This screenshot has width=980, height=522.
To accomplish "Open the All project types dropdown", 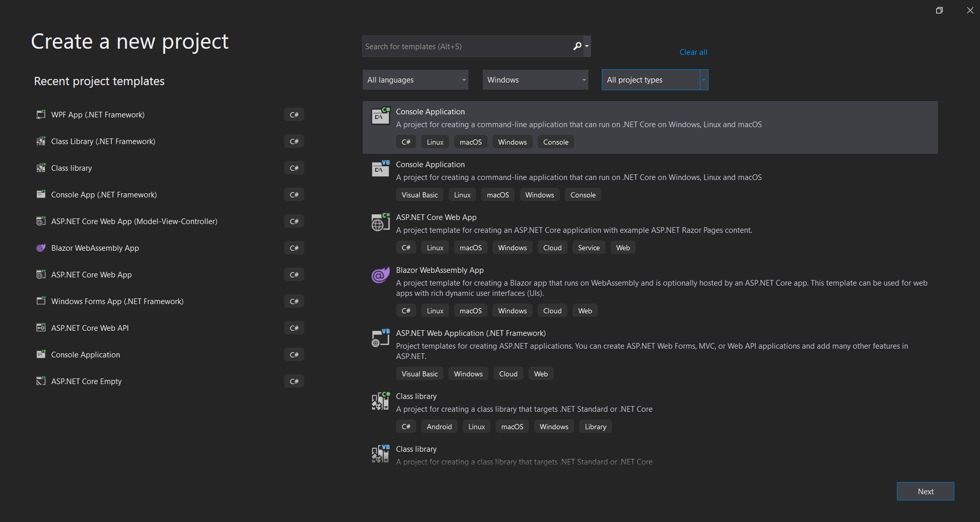I will (655, 80).
